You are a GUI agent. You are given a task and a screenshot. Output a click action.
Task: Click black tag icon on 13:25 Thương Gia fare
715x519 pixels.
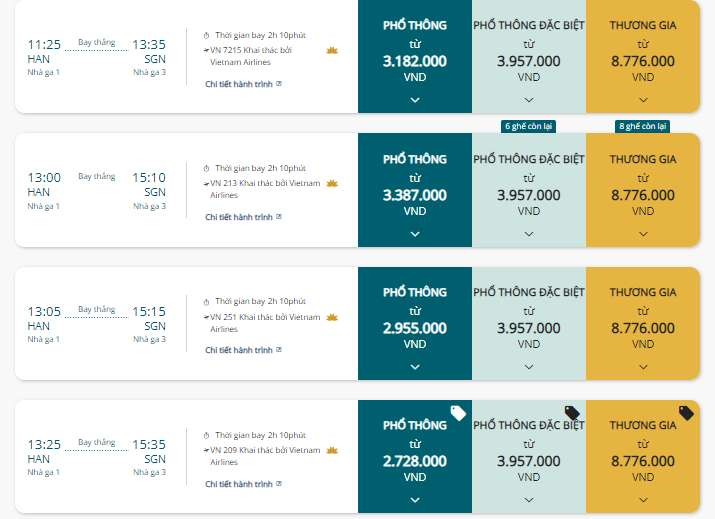click(x=686, y=413)
